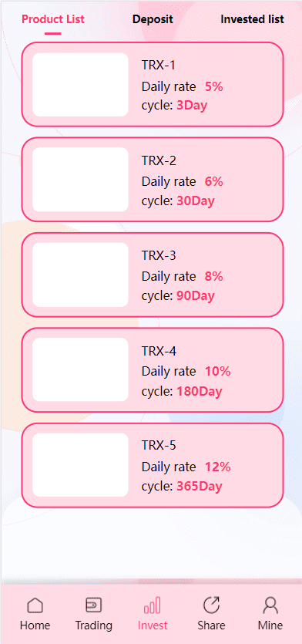
Task: Click the TRX-4 product thumbnail
Action: pos(80,369)
